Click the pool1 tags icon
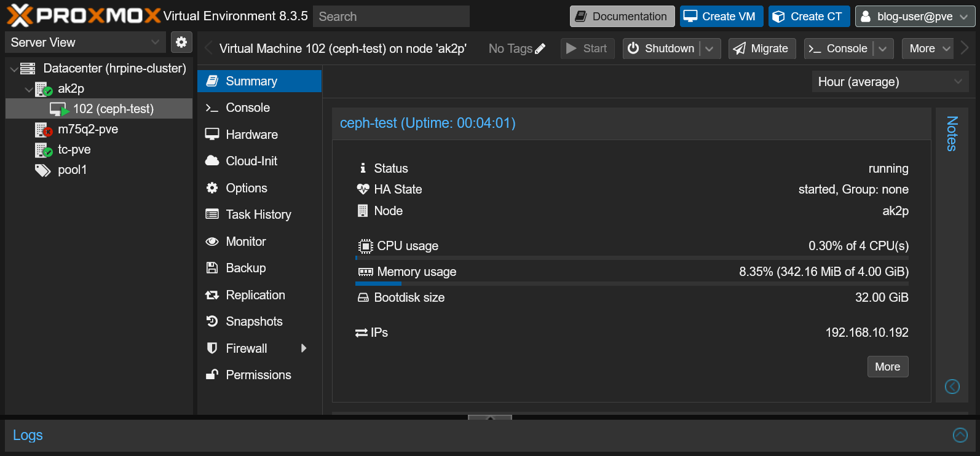The height and width of the screenshot is (456, 980). pos(43,170)
